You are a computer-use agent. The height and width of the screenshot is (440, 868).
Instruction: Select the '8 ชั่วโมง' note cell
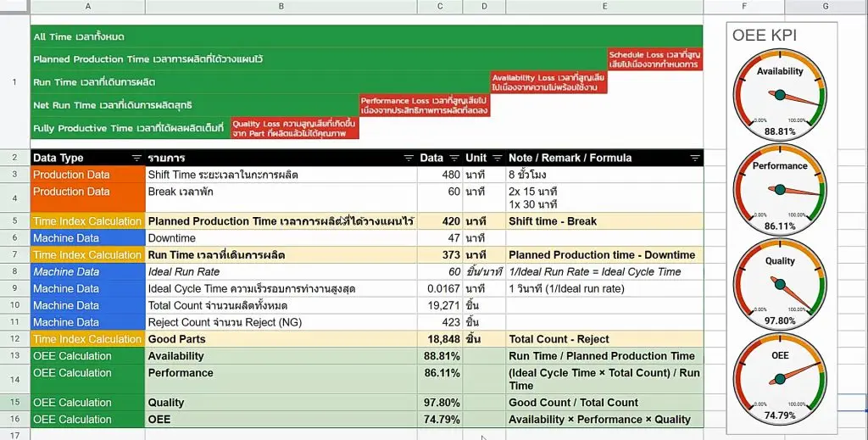tap(604, 175)
